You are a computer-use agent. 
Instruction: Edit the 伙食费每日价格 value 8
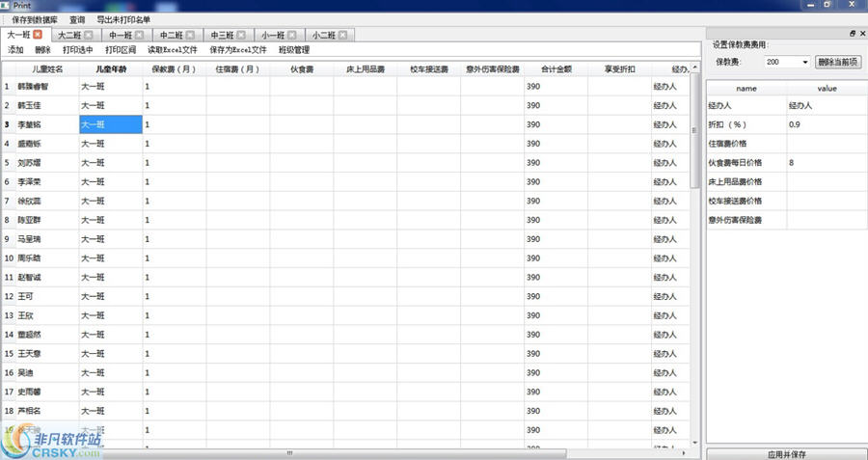827,163
